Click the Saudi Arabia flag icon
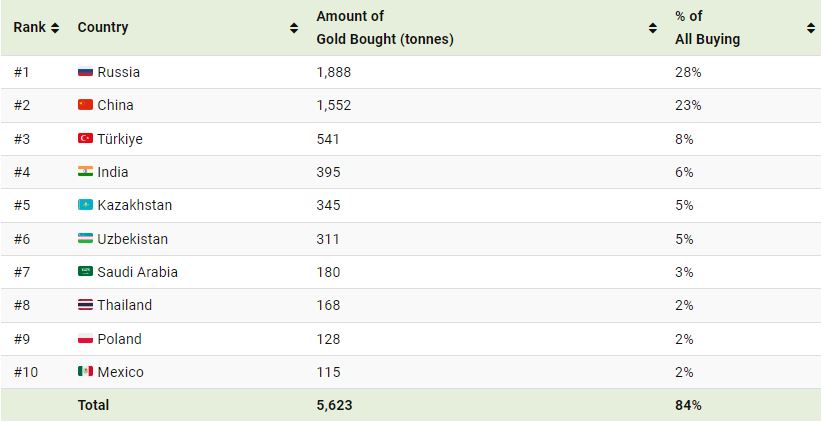This screenshot has height=422, width=822. pyautogui.click(x=85, y=272)
